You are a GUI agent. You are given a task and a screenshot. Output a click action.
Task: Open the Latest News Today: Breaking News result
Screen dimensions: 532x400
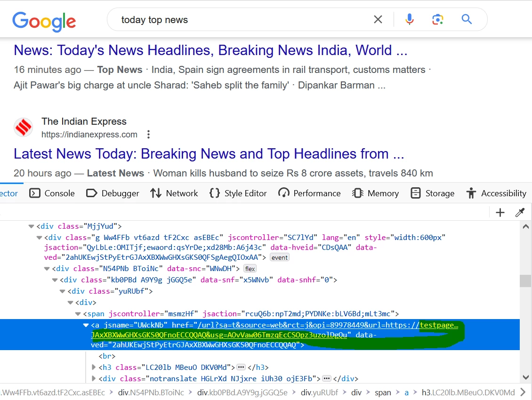209,154
